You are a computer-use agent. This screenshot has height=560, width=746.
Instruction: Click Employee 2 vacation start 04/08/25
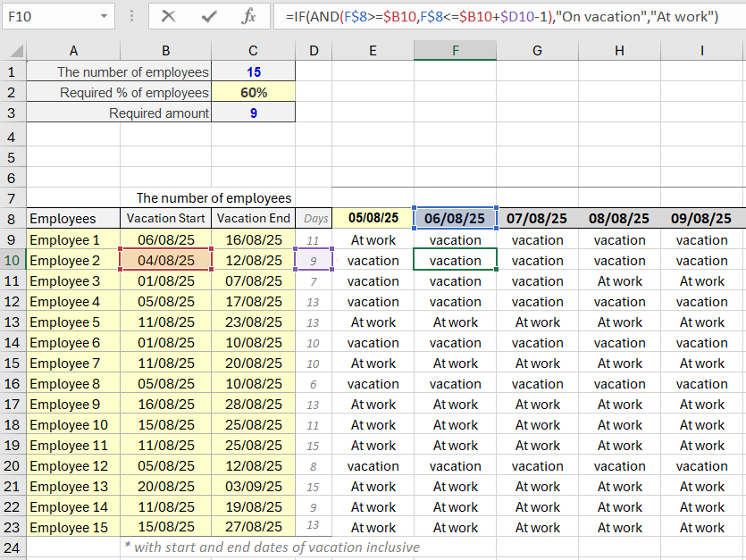(165, 261)
